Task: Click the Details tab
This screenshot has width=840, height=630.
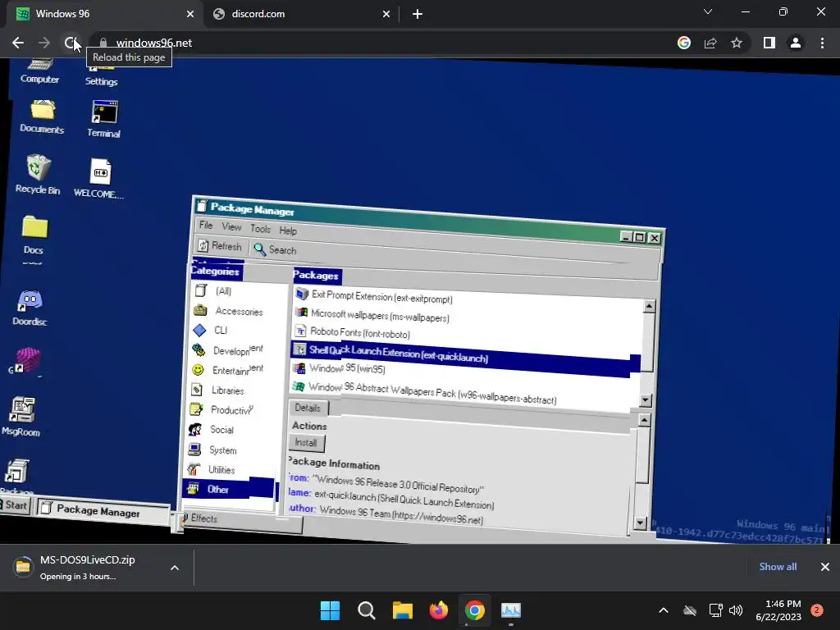Action: [308, 408]
